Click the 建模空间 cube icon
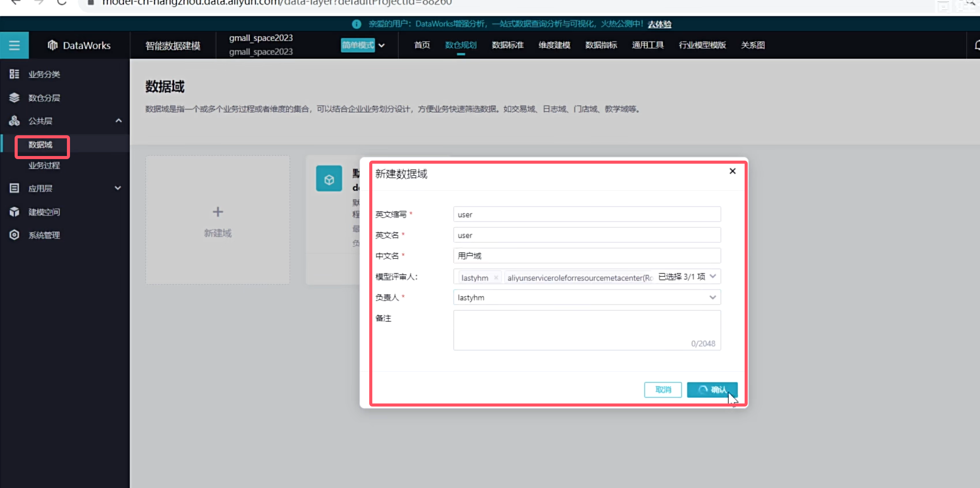Screen dimensions: 980x488 pyautogui.click(x=14, y=212)
